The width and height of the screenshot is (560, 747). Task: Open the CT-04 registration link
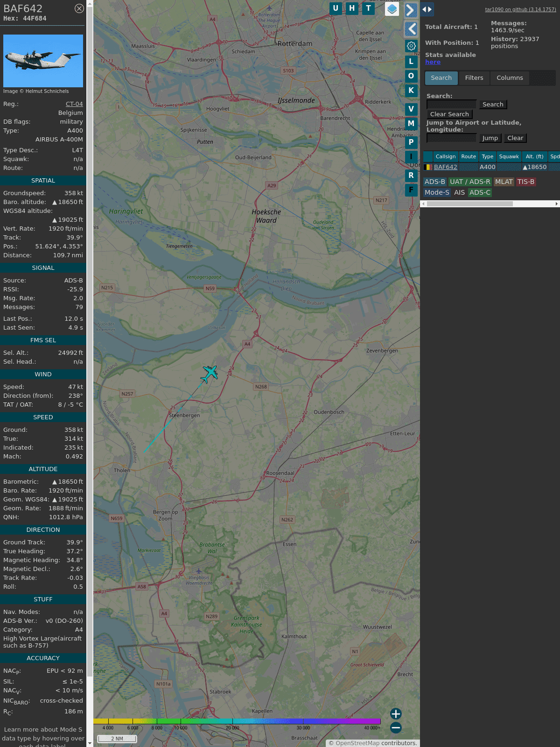pos(74,104)
